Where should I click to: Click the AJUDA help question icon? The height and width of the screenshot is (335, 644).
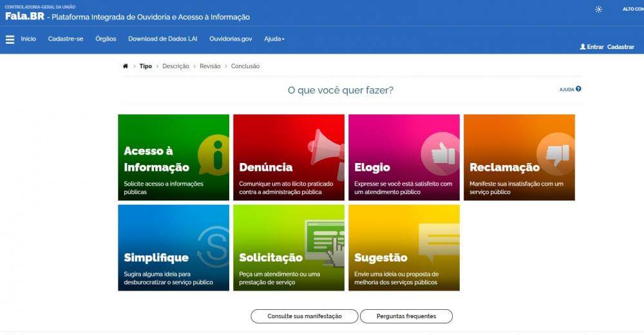pos(578,89)
